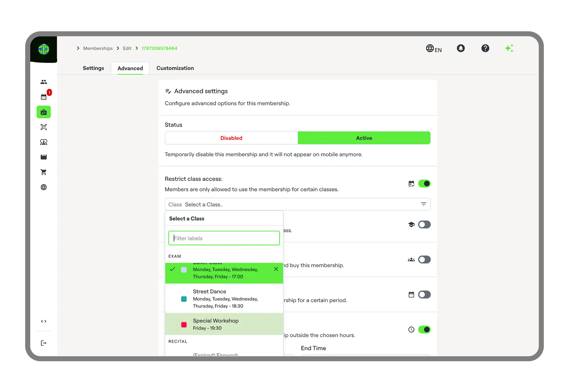Image resolution: width=569 pixels, height=392 pixels.
Task: Turn off the chosen hours toggle
Action: pyautogui.click(x=424, y=329)
